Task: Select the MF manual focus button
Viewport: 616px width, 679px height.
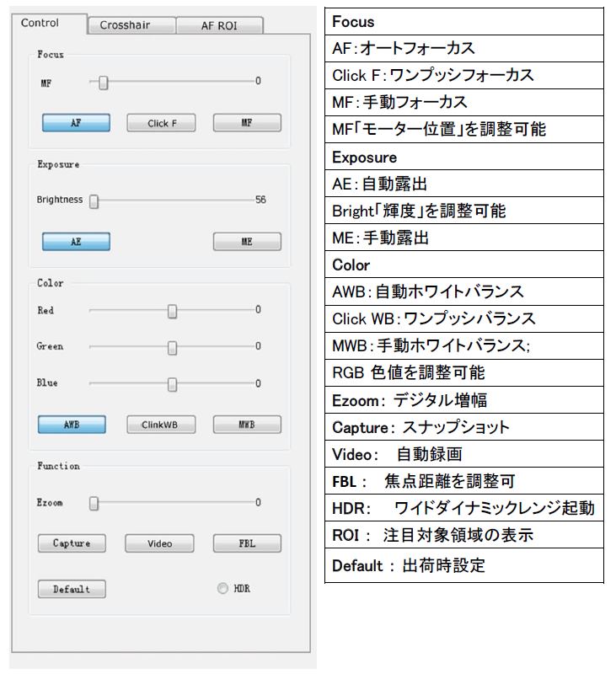Action: tap(247, 122)
